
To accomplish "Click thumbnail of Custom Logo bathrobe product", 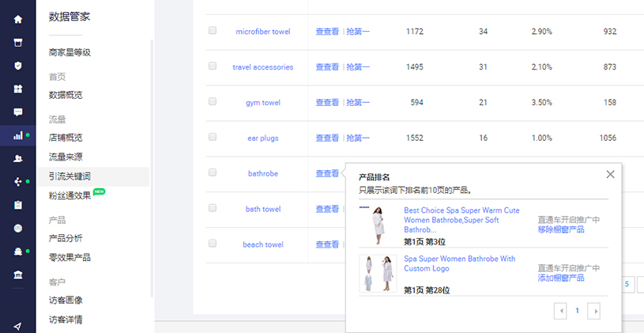I will 378,274.
